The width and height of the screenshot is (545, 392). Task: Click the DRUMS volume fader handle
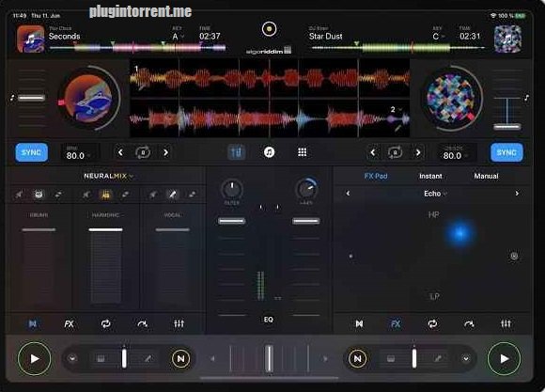(39, 229)
